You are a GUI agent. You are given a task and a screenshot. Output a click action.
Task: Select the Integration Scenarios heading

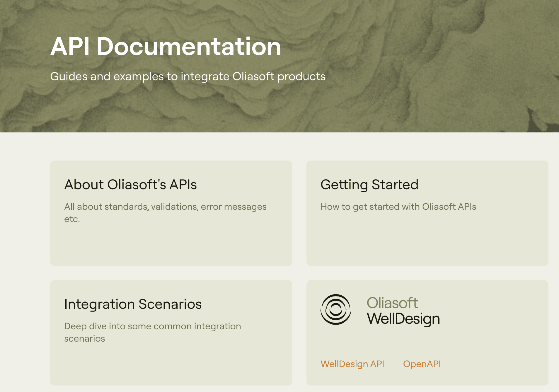tap(133, 304)
